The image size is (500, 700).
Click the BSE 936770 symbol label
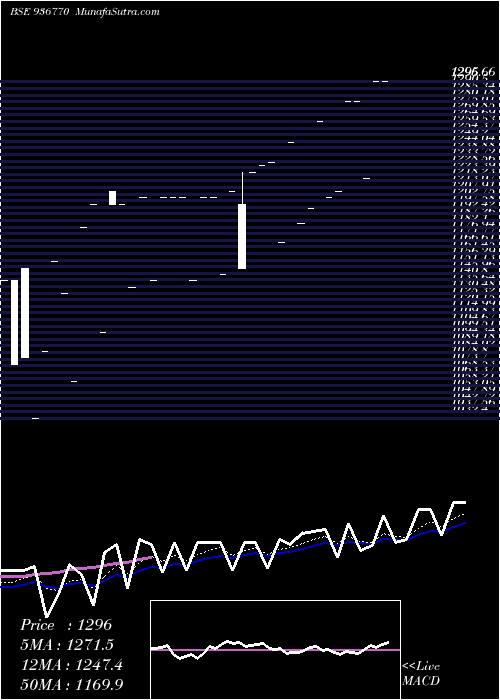(39, 12)
